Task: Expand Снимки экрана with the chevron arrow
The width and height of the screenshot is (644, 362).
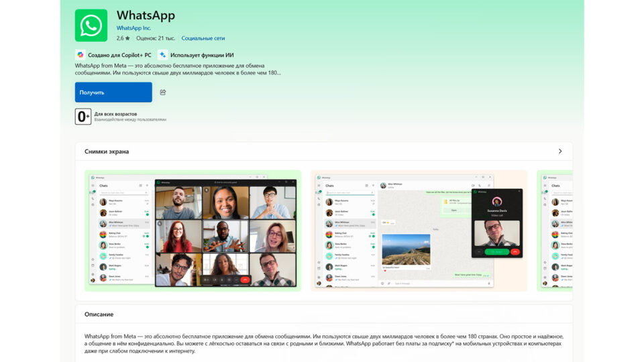Action: [559, 152]
